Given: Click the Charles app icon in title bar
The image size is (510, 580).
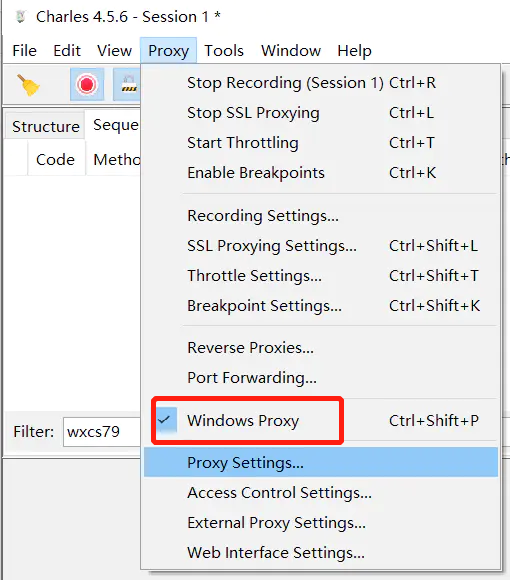Looking at the screenshot, I should point(20,17).
